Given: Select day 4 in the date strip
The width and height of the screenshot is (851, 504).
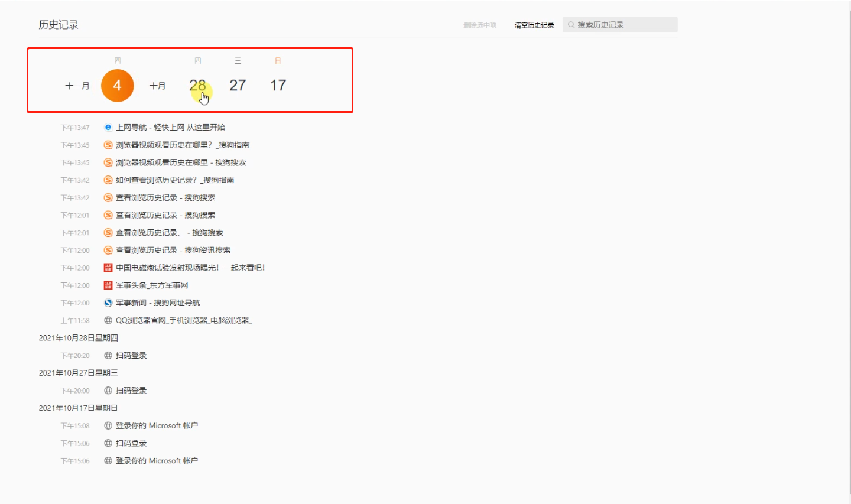Looking at the screenshot, I should pyautogui.click(x=118, y=86).
